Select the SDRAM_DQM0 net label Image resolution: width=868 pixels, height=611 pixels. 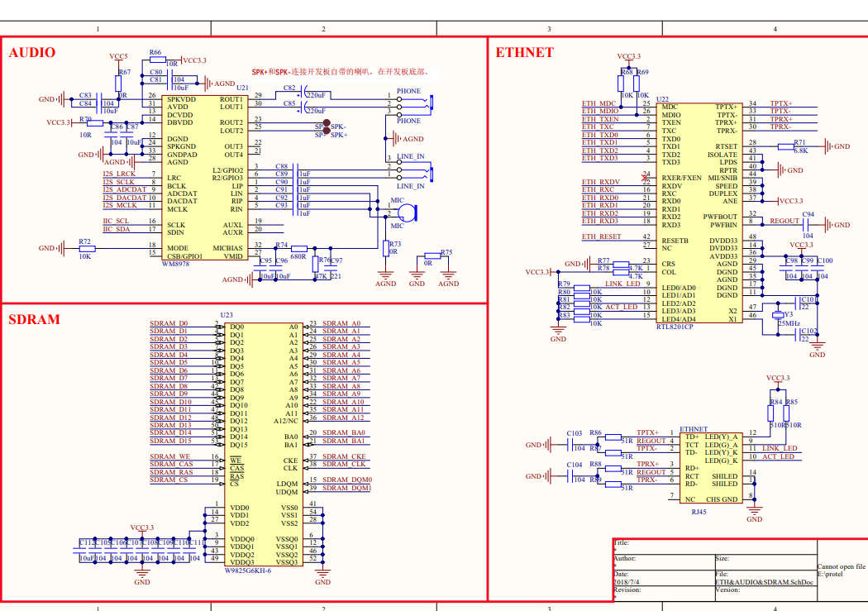click(347, 480)
